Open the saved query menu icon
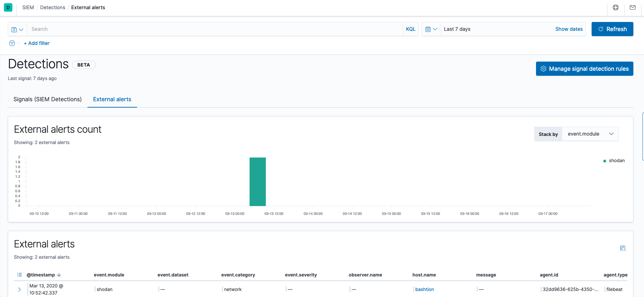 (x=17, y=29)
